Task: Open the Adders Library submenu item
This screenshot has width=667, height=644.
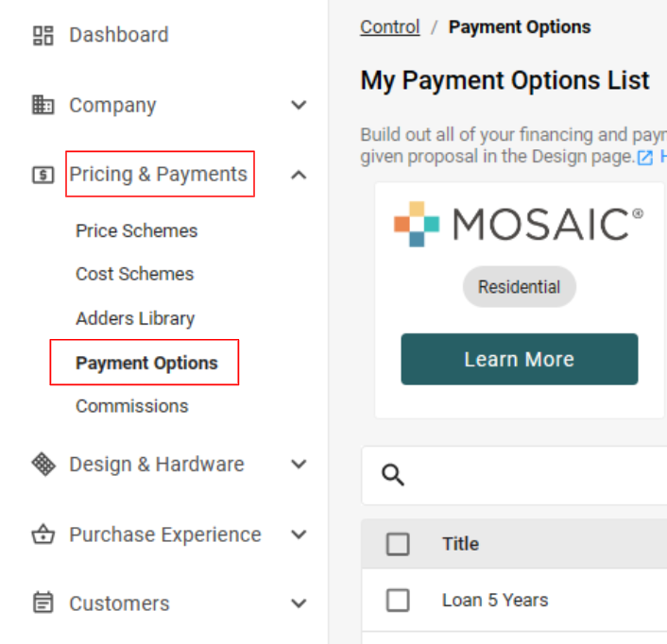Action: click(135, 318)
